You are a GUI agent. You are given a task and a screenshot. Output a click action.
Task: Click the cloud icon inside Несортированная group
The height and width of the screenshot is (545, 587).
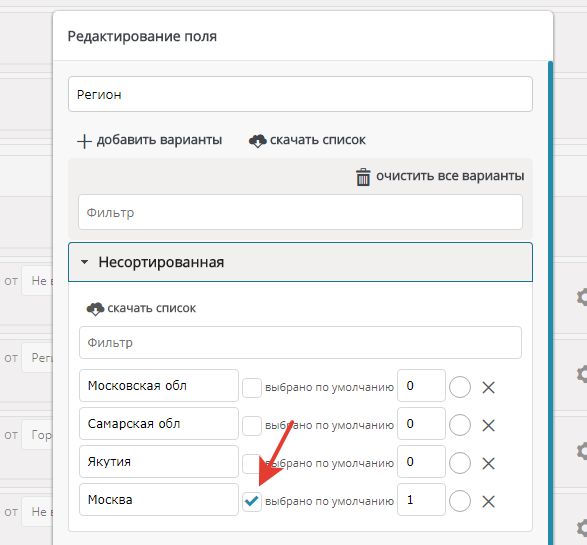click(x=95, y=308)
